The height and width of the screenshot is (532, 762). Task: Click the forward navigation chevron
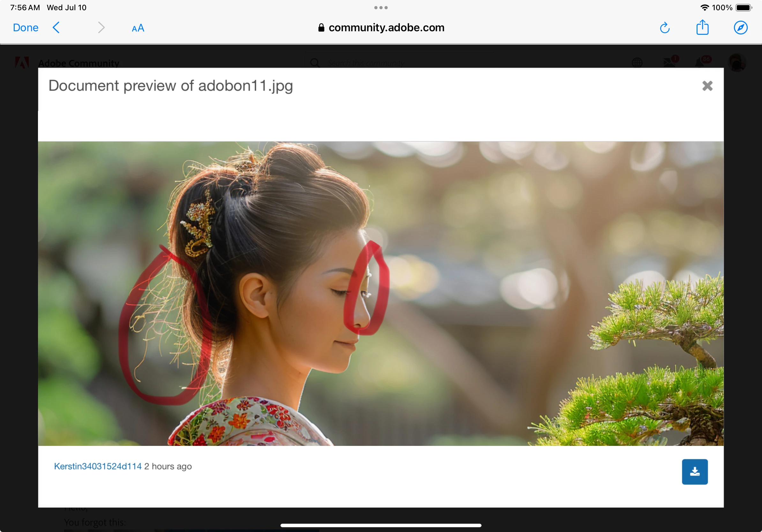click(101, 27)
